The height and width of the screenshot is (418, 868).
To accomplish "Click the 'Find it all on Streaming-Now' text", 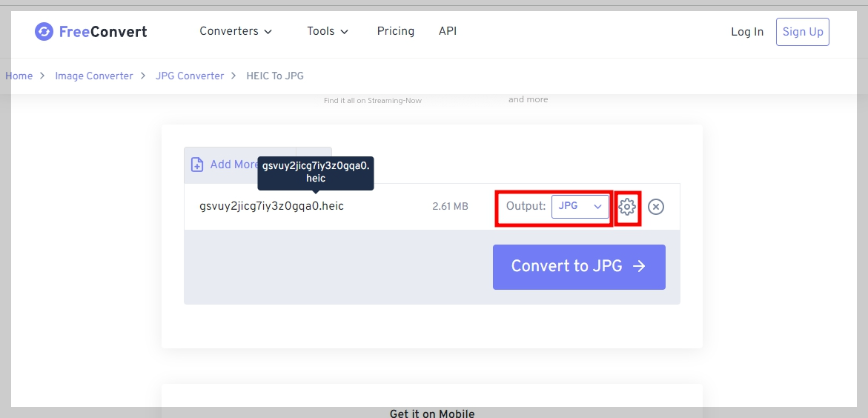I will (373, 100).
